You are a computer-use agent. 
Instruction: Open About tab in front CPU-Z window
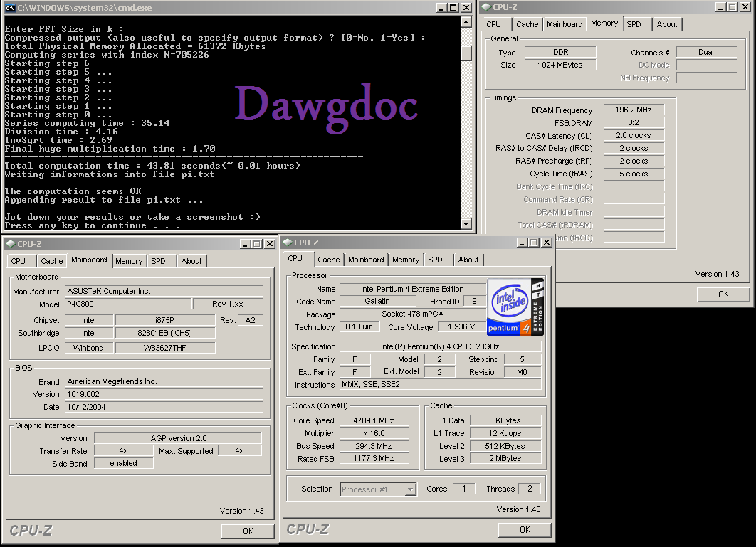click(x=468, y=260)
